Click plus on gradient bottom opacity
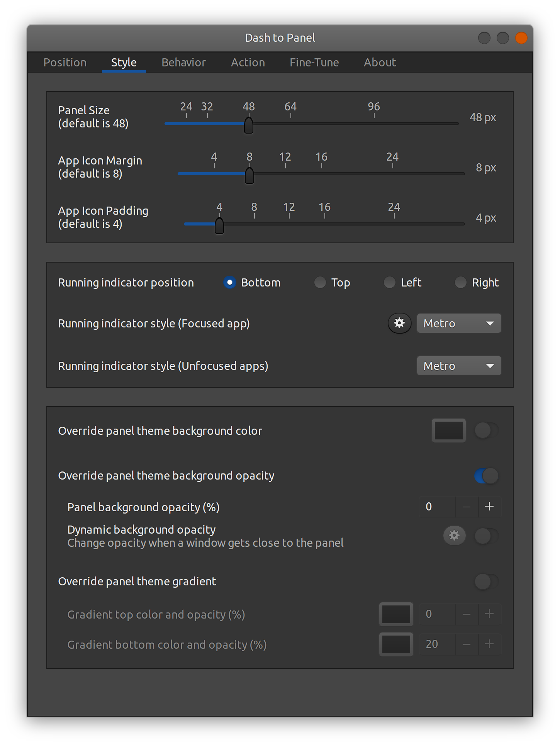560x746 pixels. click(489, 644)
